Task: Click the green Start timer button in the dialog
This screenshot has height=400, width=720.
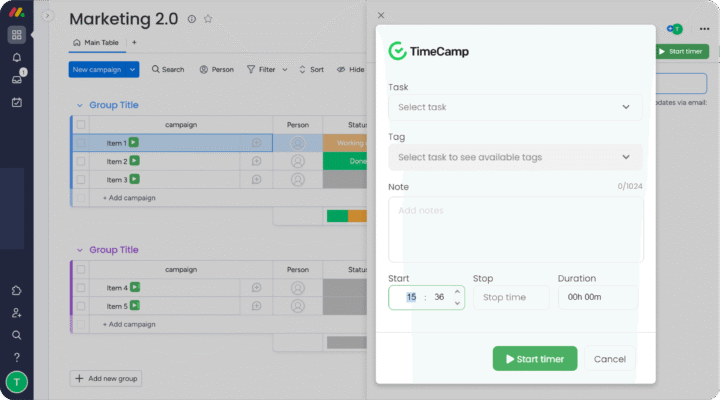Action: tap(535, 359)
